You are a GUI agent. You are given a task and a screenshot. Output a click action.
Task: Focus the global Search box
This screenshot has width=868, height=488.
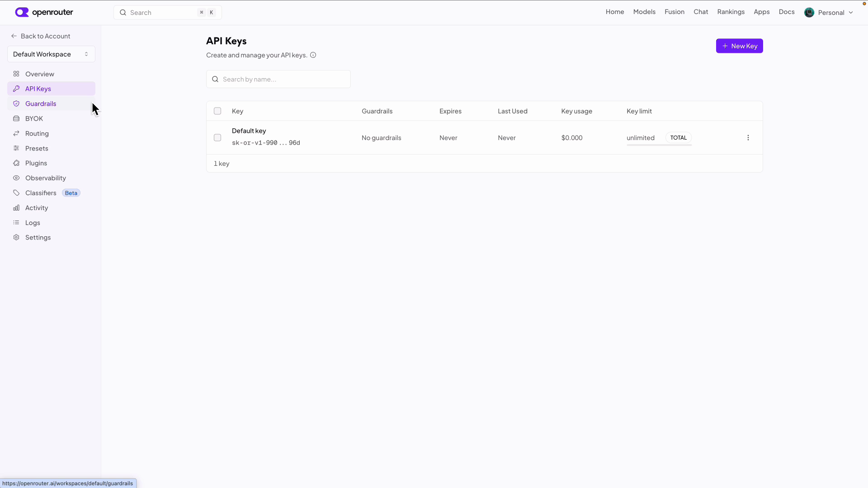167,13
